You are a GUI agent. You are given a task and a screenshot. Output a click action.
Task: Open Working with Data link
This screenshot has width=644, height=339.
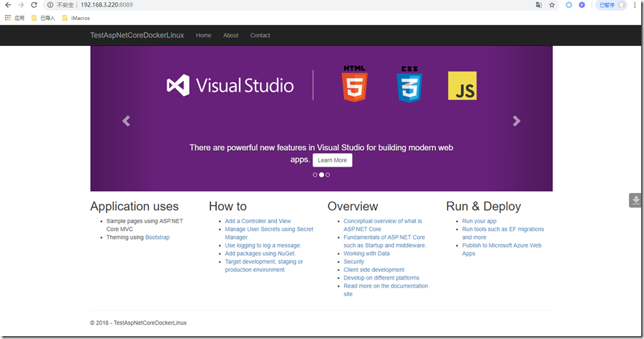[367, 254]
